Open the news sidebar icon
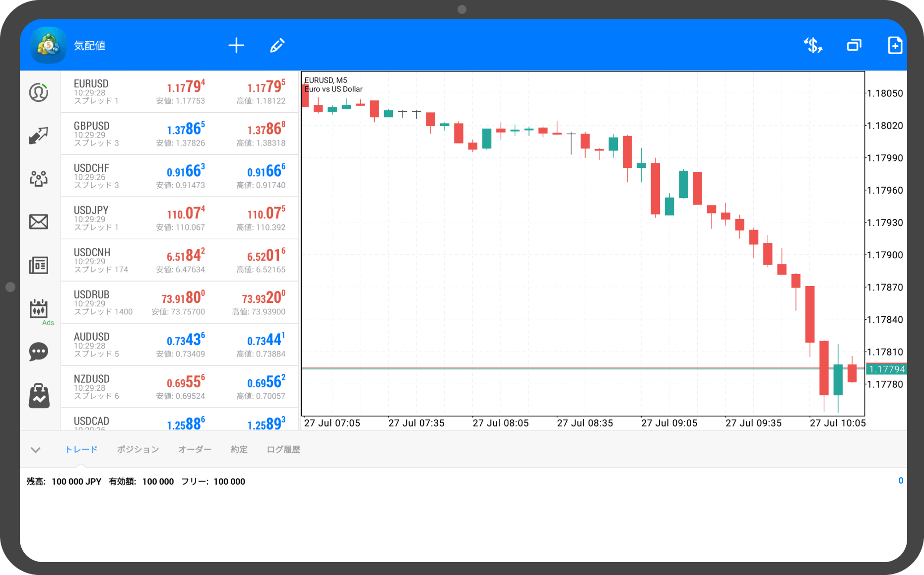Screen dimensions: 924x575 click(39, 265)
